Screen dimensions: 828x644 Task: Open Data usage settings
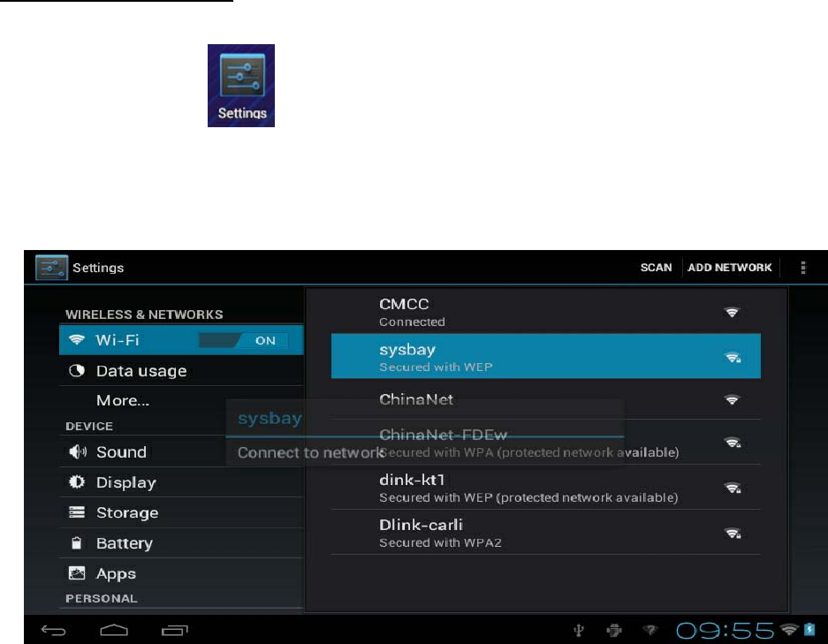(x=181, y=370)
